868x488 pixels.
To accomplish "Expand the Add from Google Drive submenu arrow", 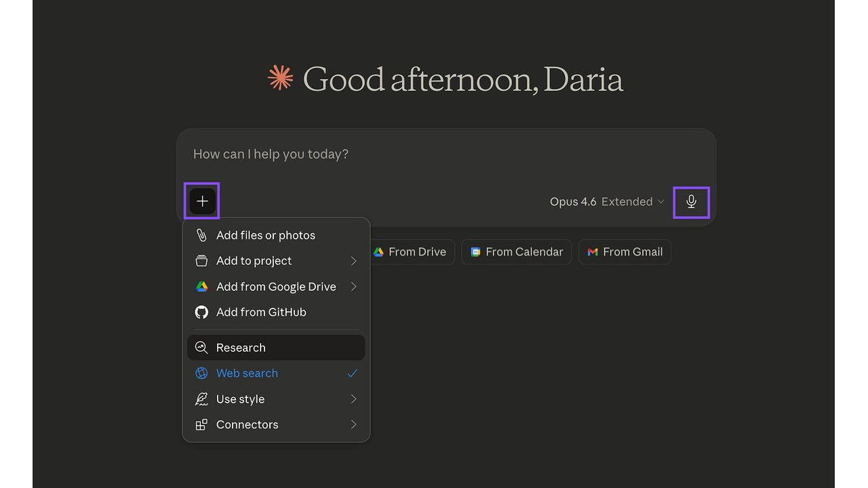I will 353,287.
